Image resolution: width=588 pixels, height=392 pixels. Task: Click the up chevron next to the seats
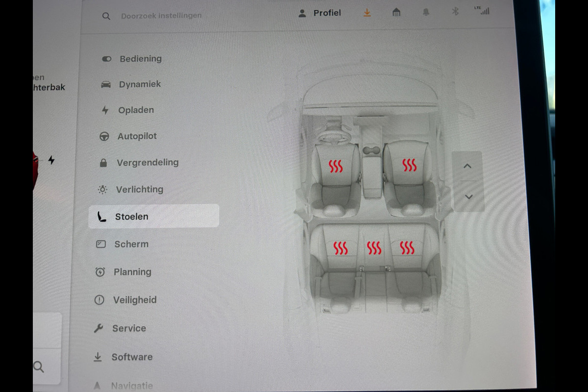pos(467,166)
